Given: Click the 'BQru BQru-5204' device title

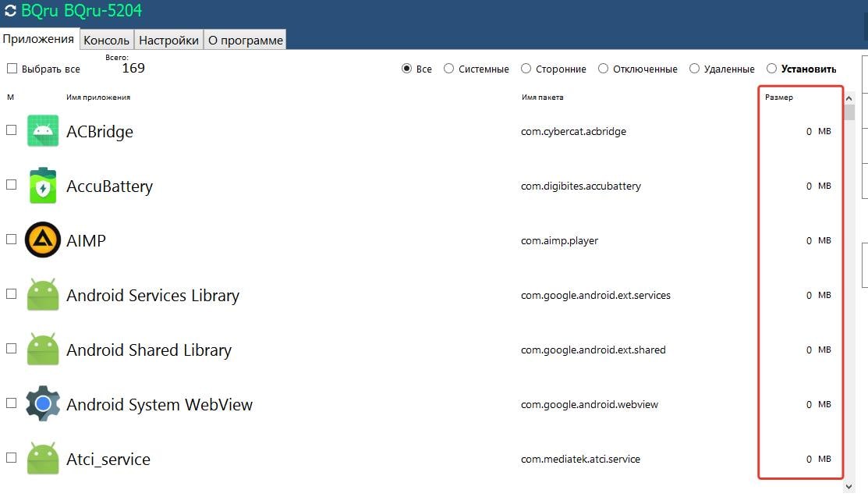Looking at the screenshot, I should point(81,10).
